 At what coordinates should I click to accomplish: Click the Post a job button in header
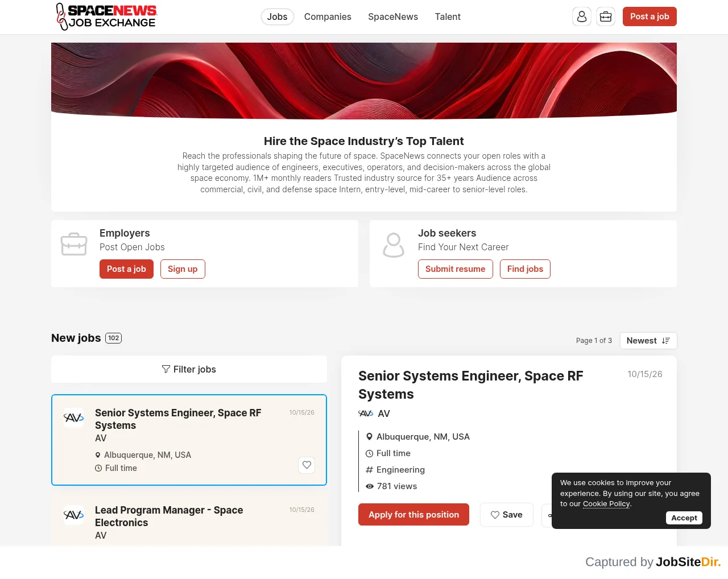point(650,16)
